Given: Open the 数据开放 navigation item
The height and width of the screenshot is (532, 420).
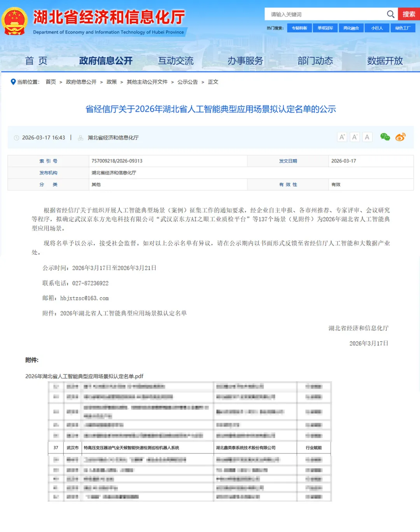Looking at the screenshot, I should pos(385,61).
